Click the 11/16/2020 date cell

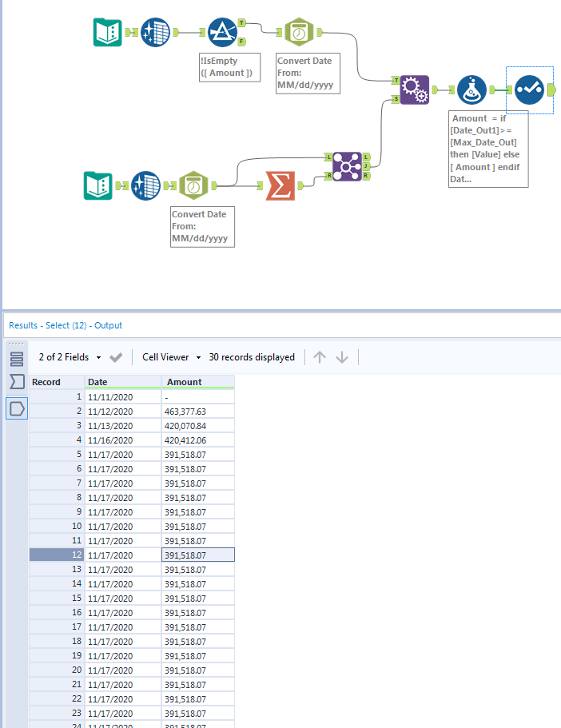(123, 440)
